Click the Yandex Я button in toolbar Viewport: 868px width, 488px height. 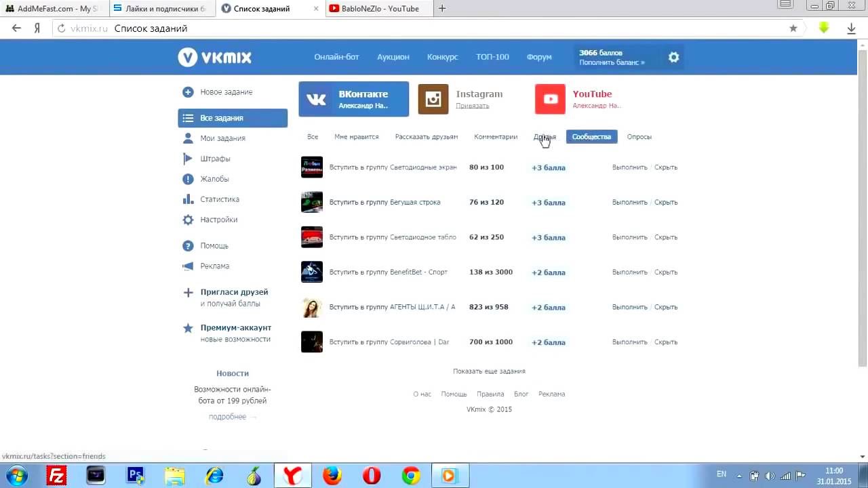point(37,28)
